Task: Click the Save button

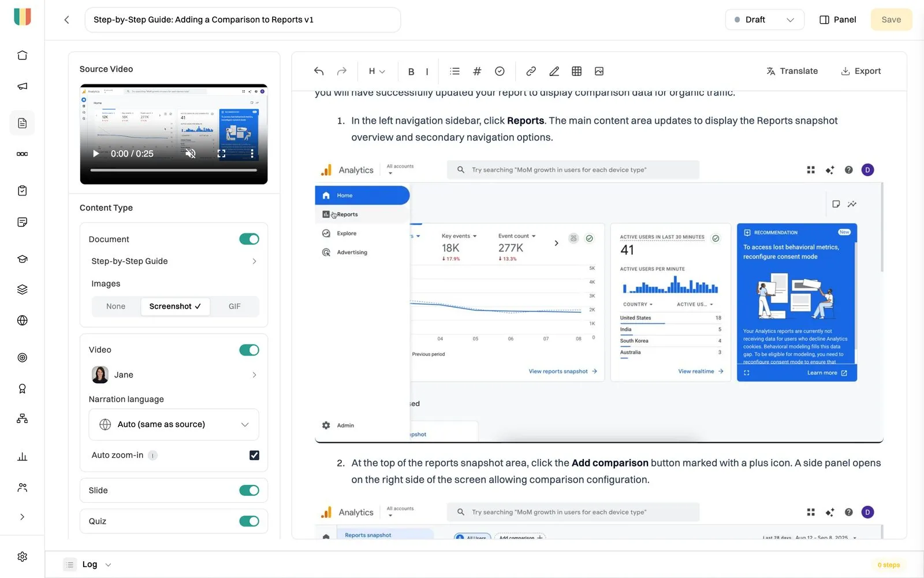Action: click(x=891, y=20)
